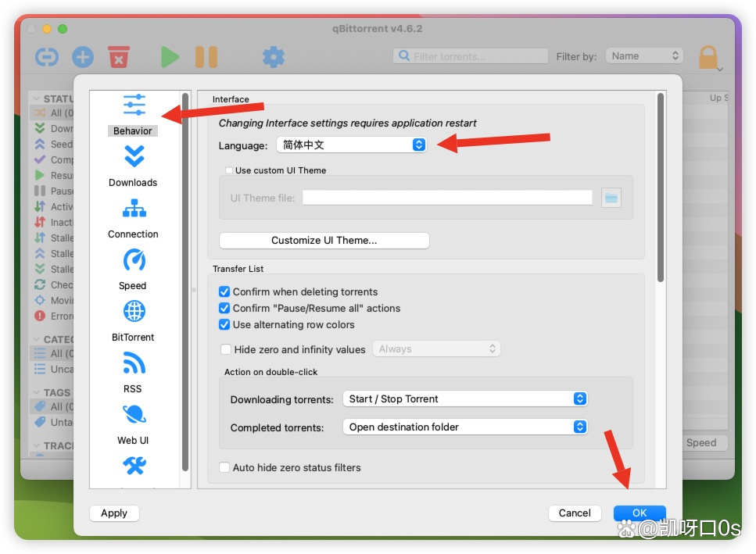The height and width of the screenshot is (554, 756).
Task: Click Customize UI Theme button
Action: (324, 241)
